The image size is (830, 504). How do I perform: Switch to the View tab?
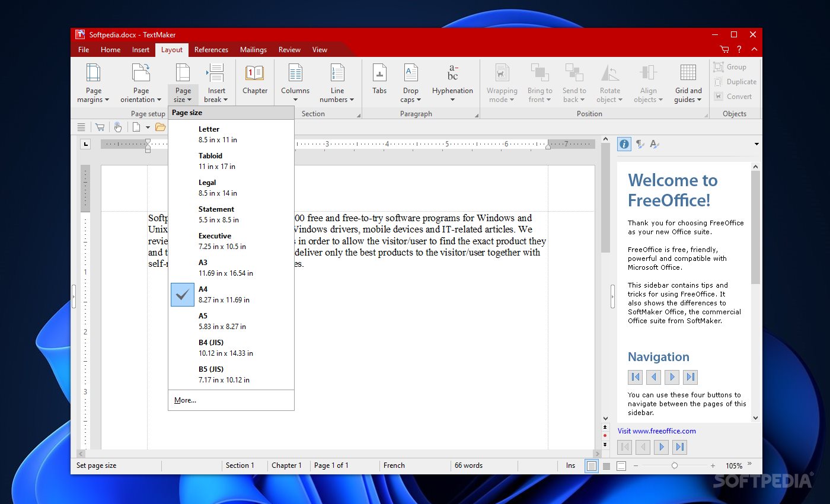coord(320,50)
